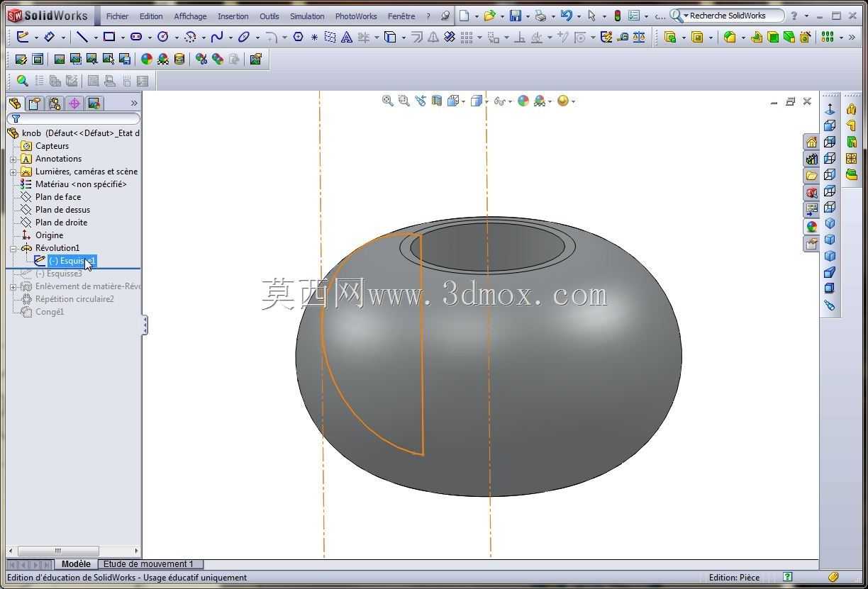
Task: Switch to the PropertyManager tab
Action: pos(35,103)
